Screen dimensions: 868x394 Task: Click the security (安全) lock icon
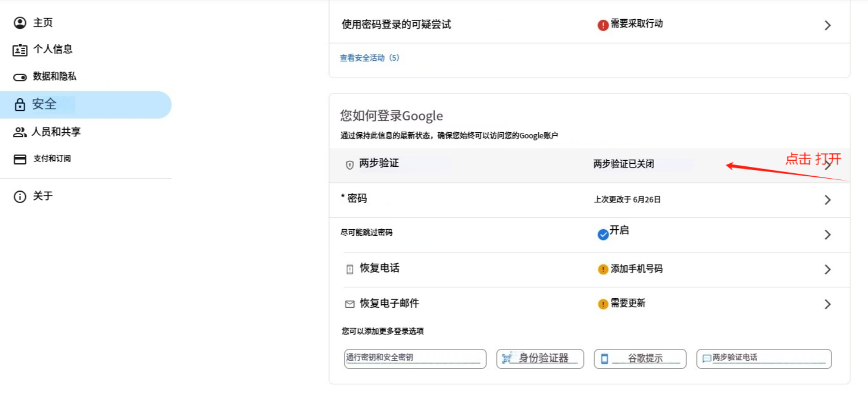coord(20,105)
